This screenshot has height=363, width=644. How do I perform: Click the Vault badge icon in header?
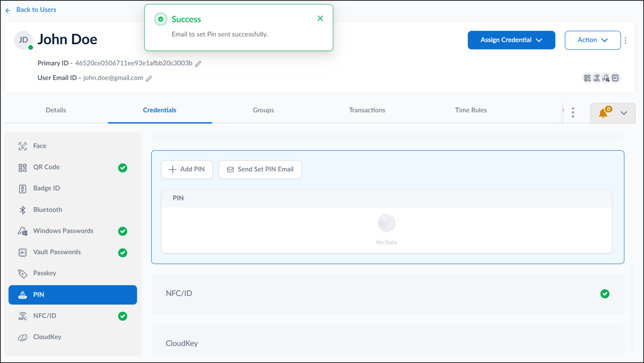click(x=615, y=78)
